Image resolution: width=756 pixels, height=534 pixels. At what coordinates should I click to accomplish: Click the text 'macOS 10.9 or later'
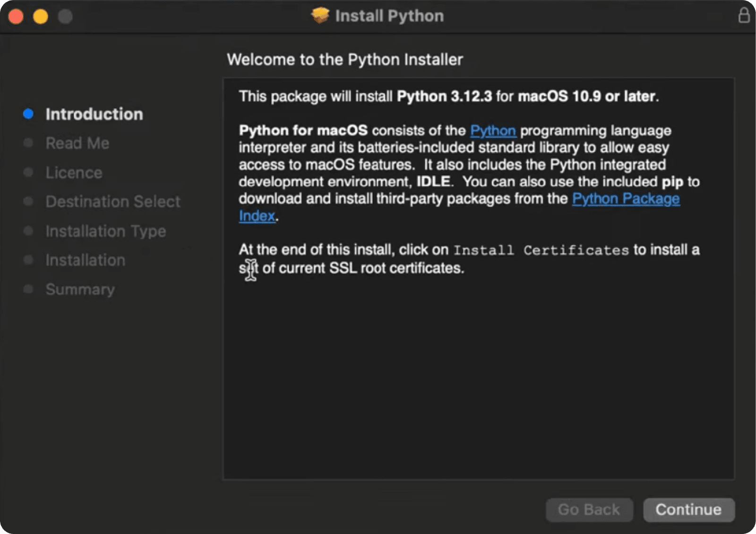(x=587, y=96)
